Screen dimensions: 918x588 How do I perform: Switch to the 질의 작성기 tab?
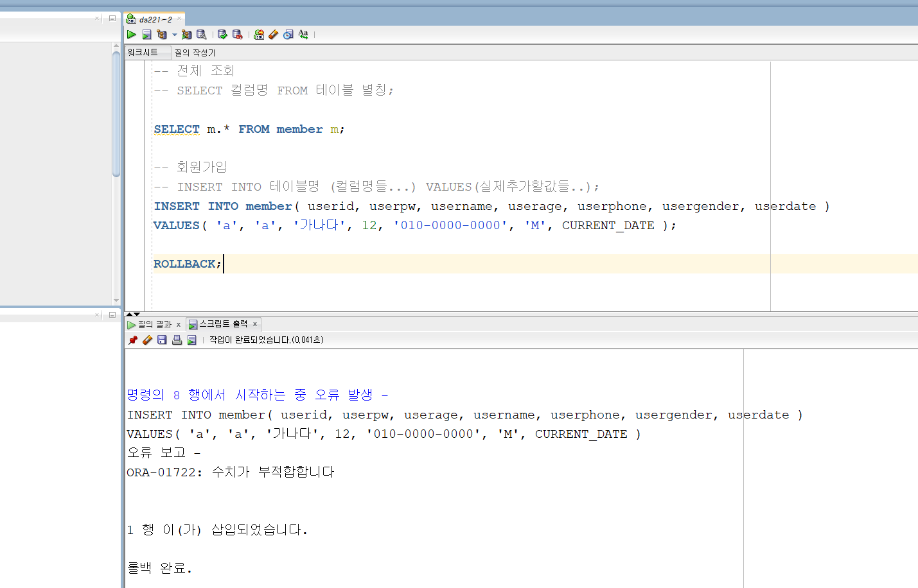[194, 52]
